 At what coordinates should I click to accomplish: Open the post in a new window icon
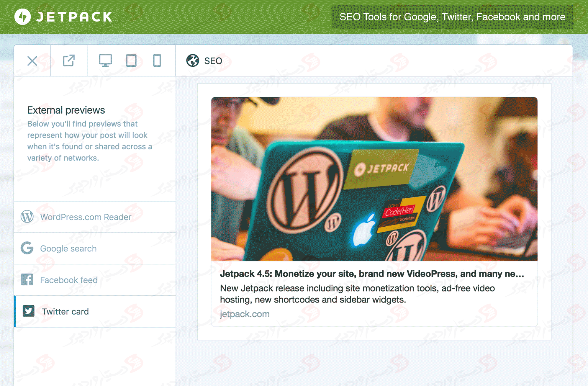68,61
